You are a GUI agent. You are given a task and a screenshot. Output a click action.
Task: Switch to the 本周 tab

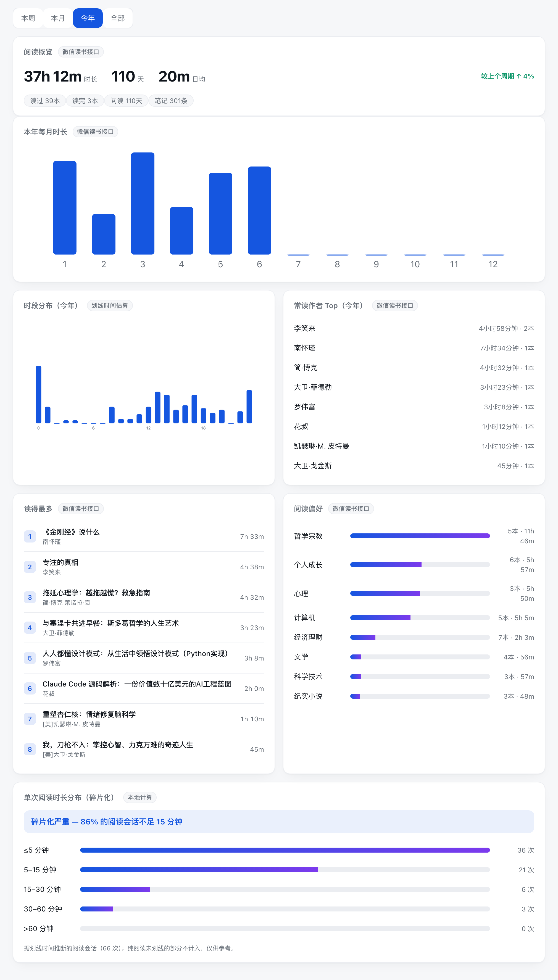coord(28,18)
